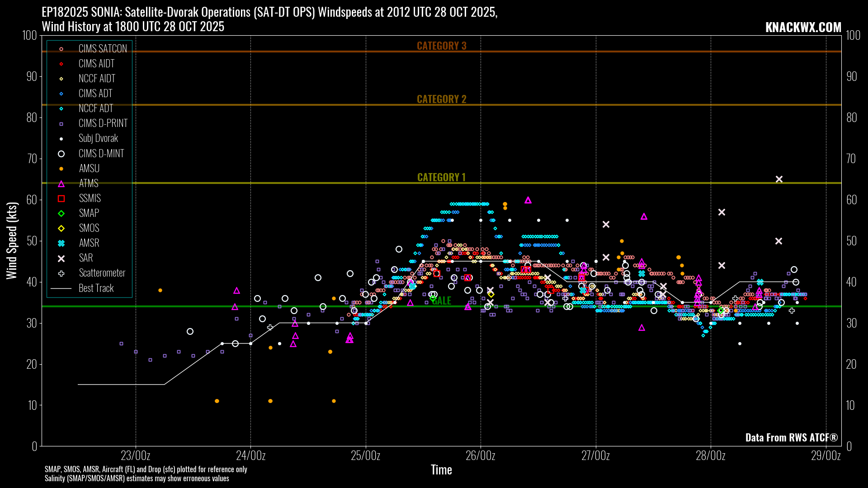The height and width of the screenshot is (488, 868).
Task: Click the SAR white X legend icon
Action: coord(61,258)
